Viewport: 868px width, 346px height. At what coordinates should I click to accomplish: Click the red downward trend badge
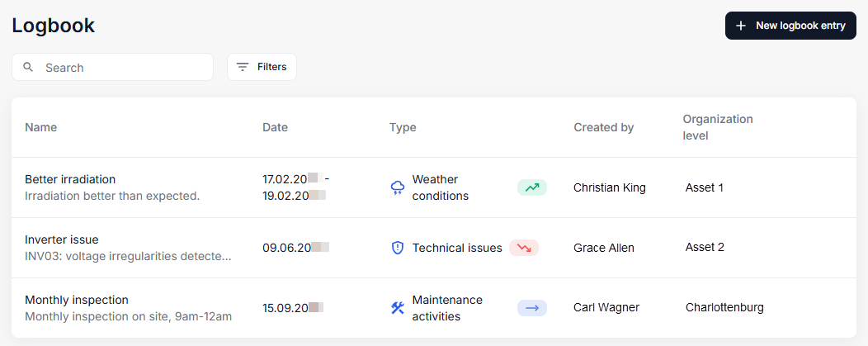point(524,248)
